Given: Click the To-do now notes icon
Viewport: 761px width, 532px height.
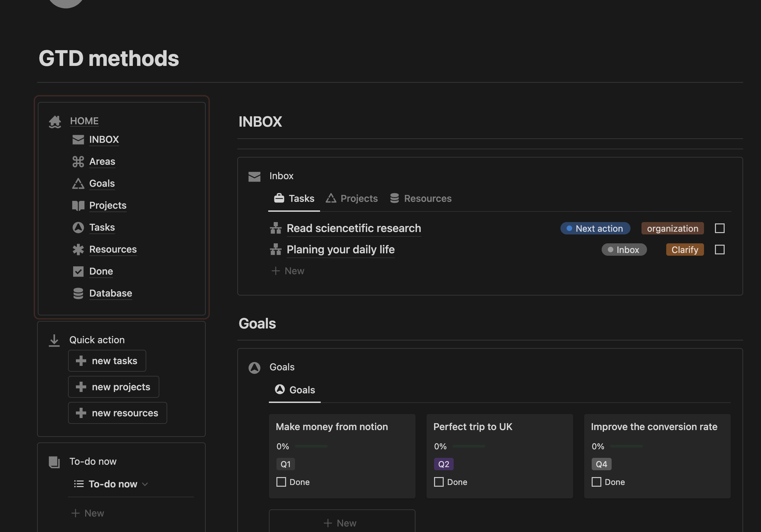Looking at the screenshot, I should click(x=54, y=462).
